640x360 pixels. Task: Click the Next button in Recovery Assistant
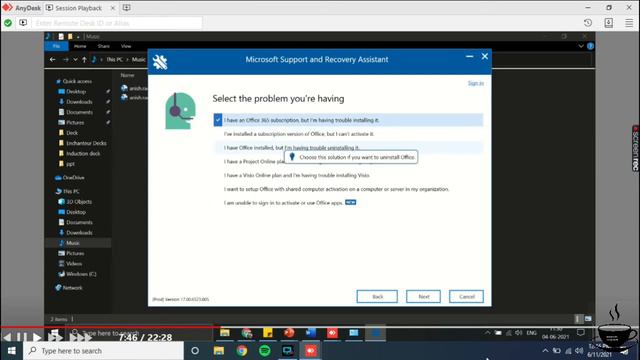tap(423, 296)
